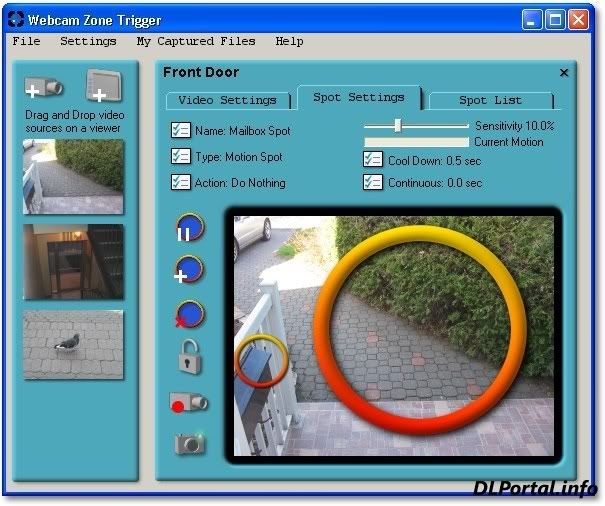Delete the spot with the red X circle icon
The height and width of the screenshot is (506, 605).
(189, 315)
